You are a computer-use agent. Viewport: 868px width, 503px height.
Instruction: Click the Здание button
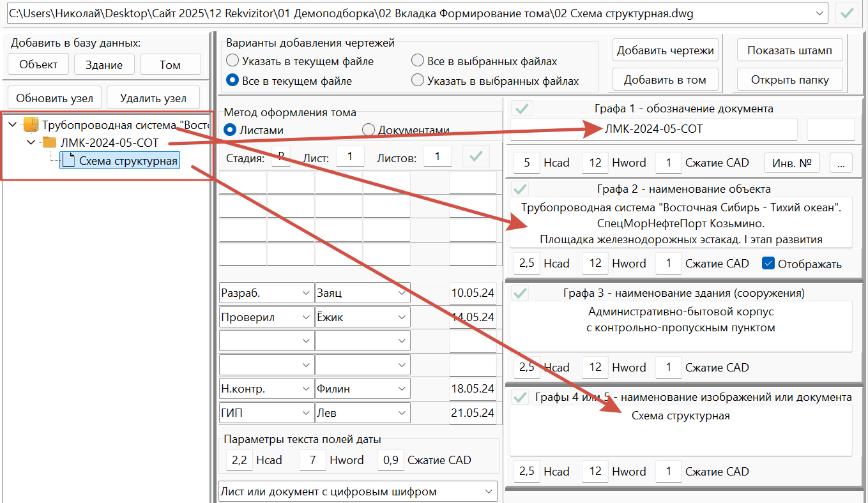pyautogui.click(x=104, y=64)
